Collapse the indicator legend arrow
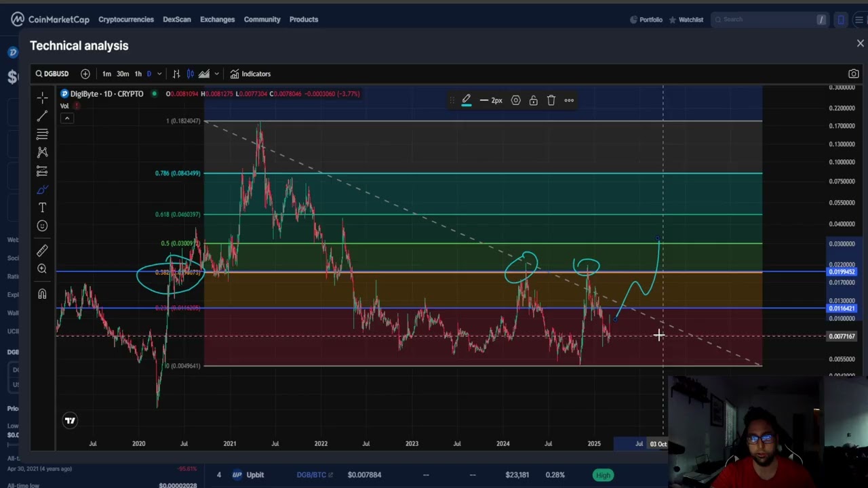868x488 pixels. [x=66, y=119]
